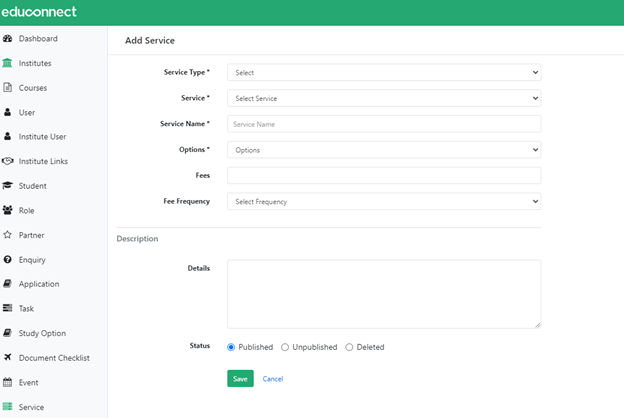
Task: Click the Cancel link
Action: [x=273, y=379]
